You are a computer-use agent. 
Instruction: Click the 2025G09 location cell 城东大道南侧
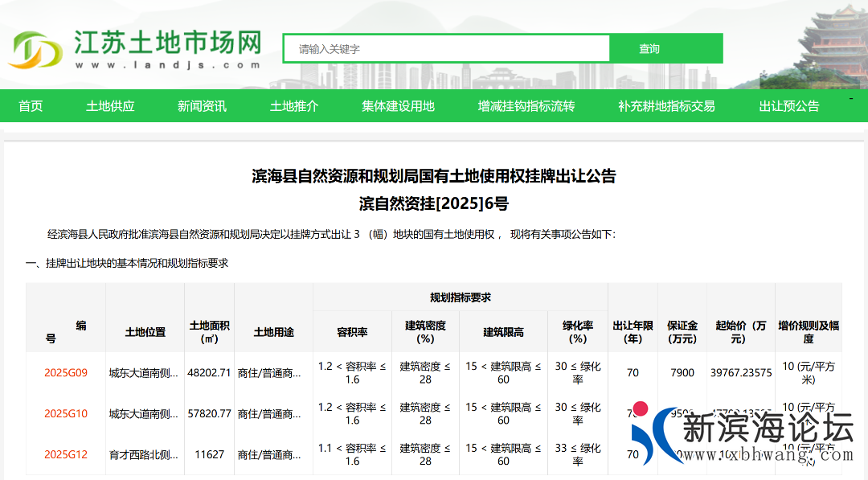pos(144,373)
